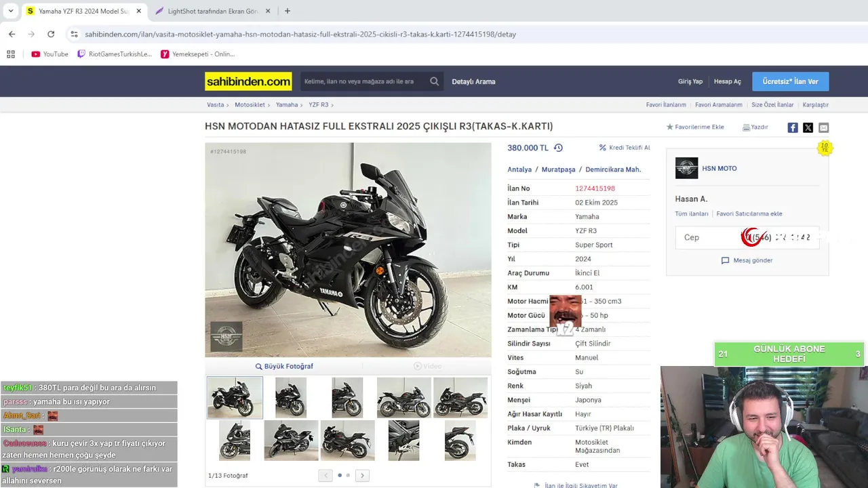Screen dimensions: 868x488
Task: Click the browser back arrow
Action: (12, 34)
